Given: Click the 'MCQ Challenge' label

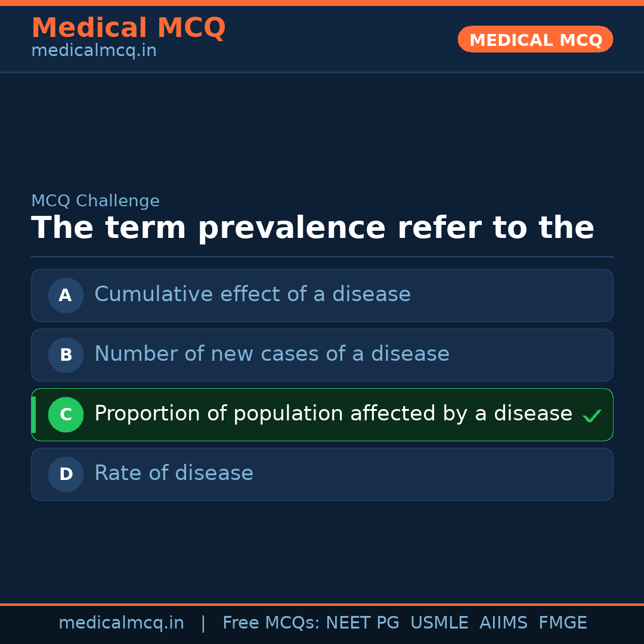Looking at the screenshot, I should [95, 201].
